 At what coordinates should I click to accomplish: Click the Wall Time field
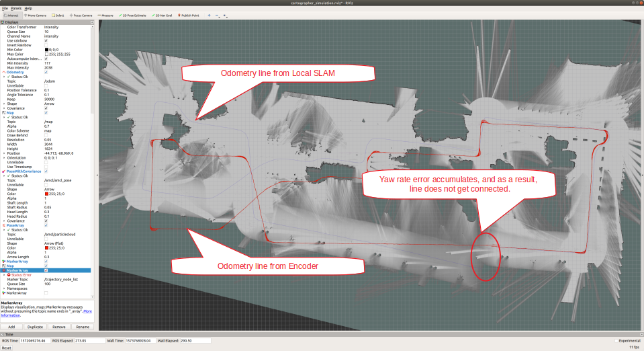140,341
